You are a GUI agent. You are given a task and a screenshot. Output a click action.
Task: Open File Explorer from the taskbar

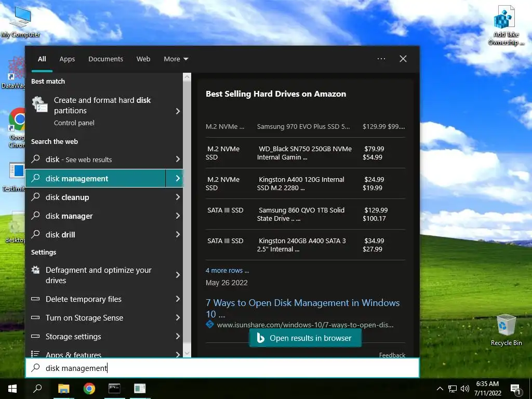point(63,389)
